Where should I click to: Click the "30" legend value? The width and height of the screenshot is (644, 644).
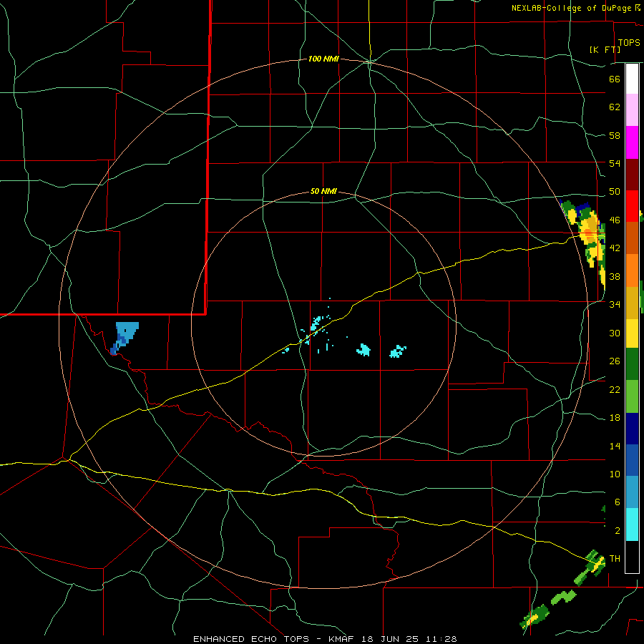pos(615,333)
